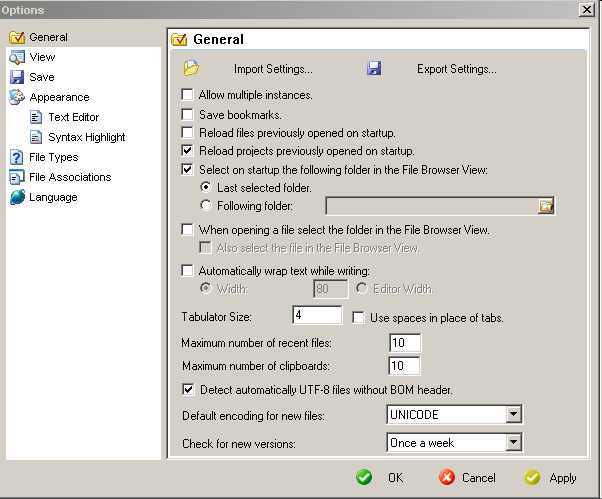This screenshot has height=499, width=602.
Task: Go to Syntax Highlight settings
Action: 86,137
